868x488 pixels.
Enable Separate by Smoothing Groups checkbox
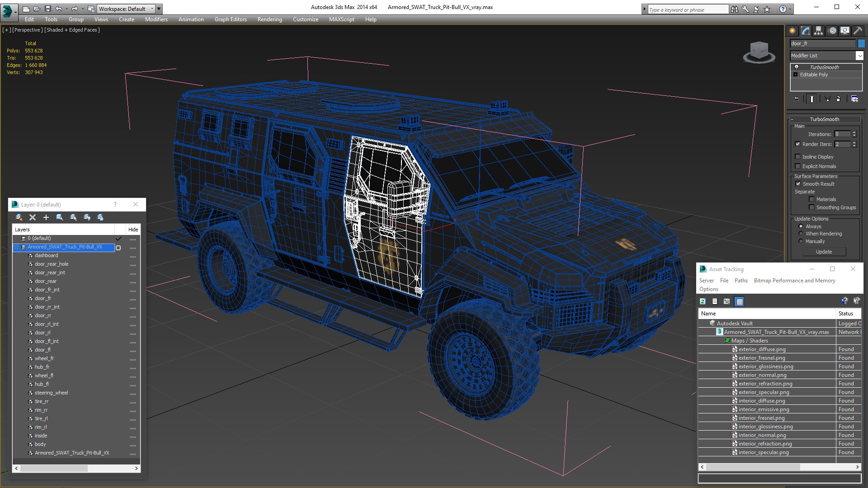[811, 207]
